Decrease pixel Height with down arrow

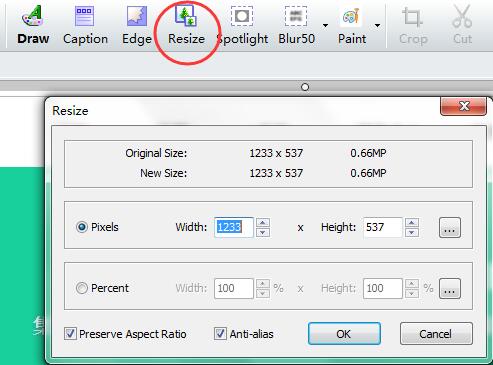(x=412, y=232)
